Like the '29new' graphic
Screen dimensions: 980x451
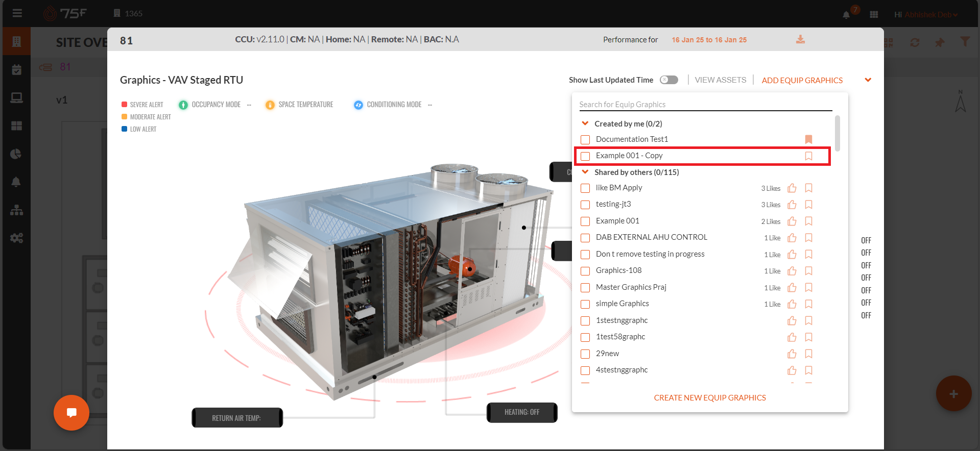pyautogui.click(x=792, y=354)
